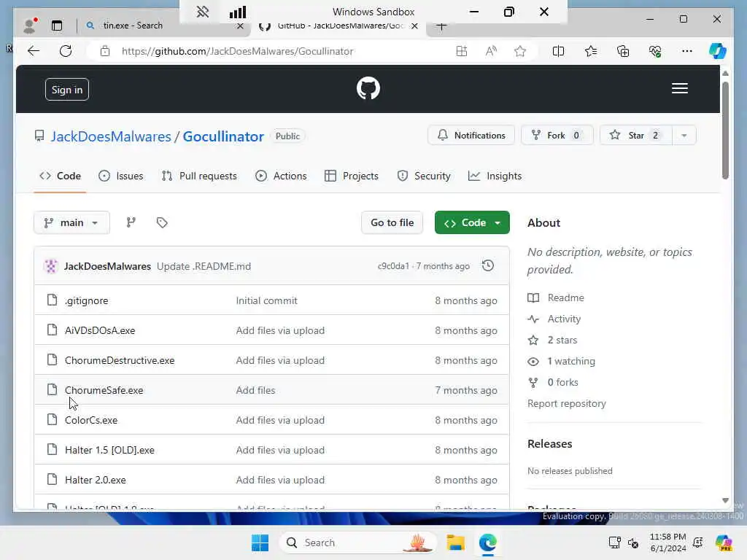The image size is (747, 560).
Task: Click the sandbox signal bars icon
Action: (238, 12)
